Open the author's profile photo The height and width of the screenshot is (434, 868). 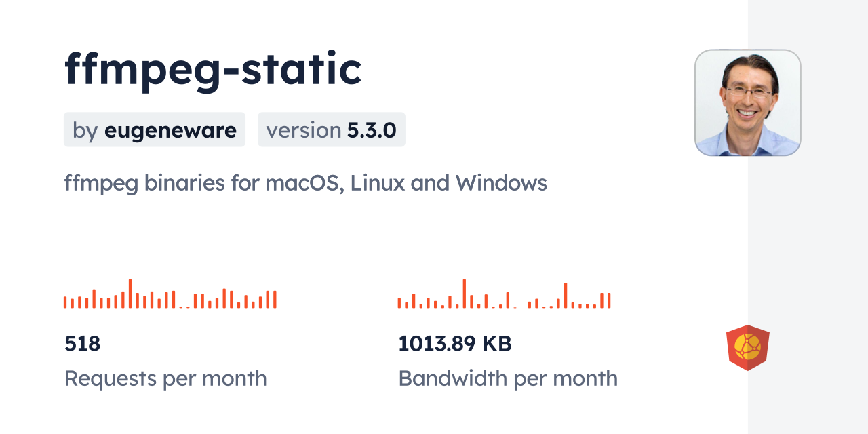[x=747, y=102]
